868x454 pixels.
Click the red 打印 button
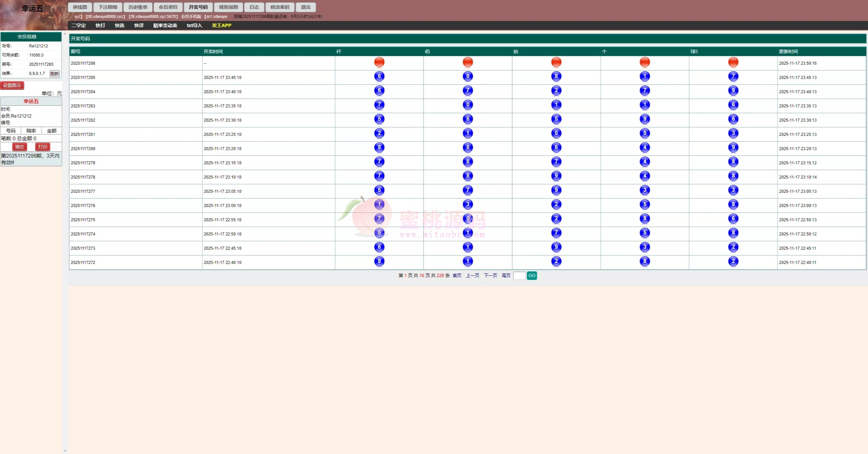(42, 147)
